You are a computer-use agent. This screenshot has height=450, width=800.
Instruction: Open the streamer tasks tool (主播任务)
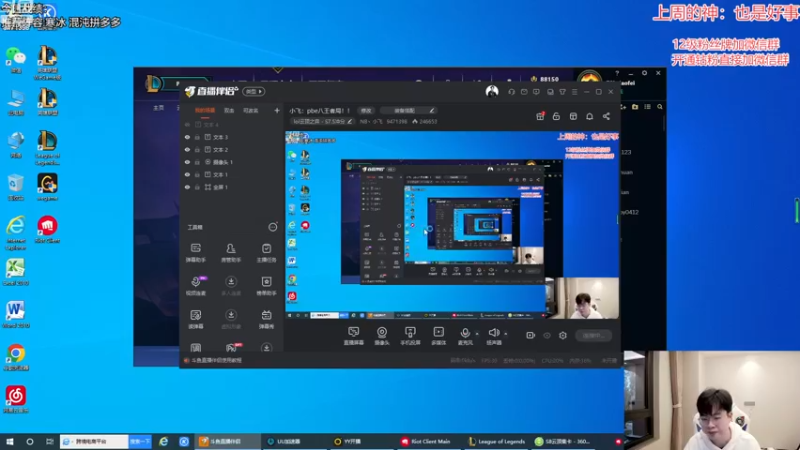pos(266,253)
